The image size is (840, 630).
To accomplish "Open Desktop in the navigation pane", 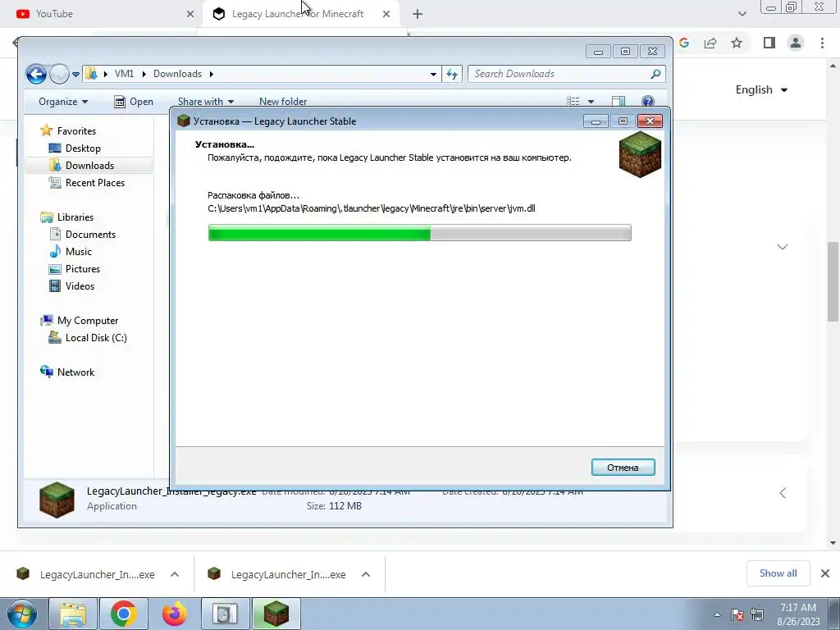I will coord(75,148).
